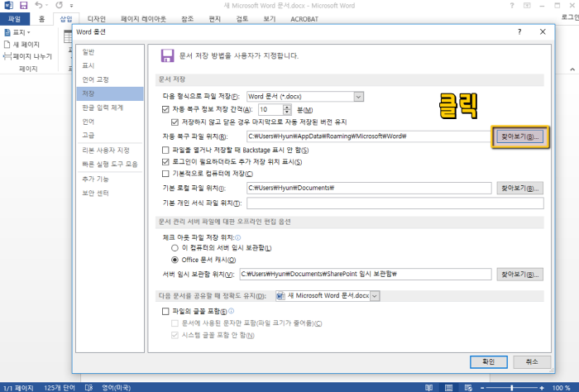This screenshot has width=579, height=392.
Task: Click 자동 복구 파일 위치 path field
Action: point(369,136)
